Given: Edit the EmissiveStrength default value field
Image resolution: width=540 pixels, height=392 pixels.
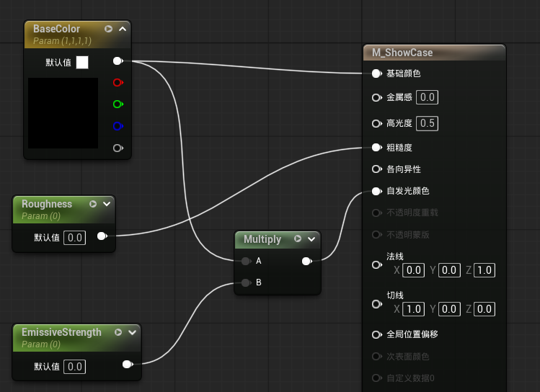Looking at the screenshot, I should pos(75,367).
